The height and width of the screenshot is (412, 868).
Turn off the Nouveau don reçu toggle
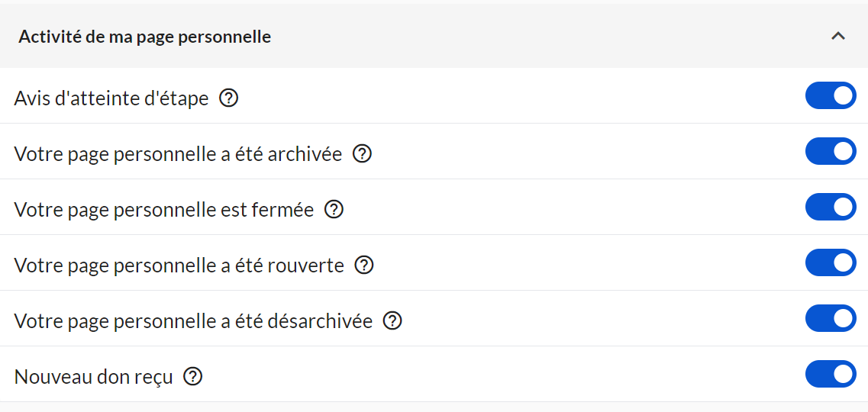(831, 375)
